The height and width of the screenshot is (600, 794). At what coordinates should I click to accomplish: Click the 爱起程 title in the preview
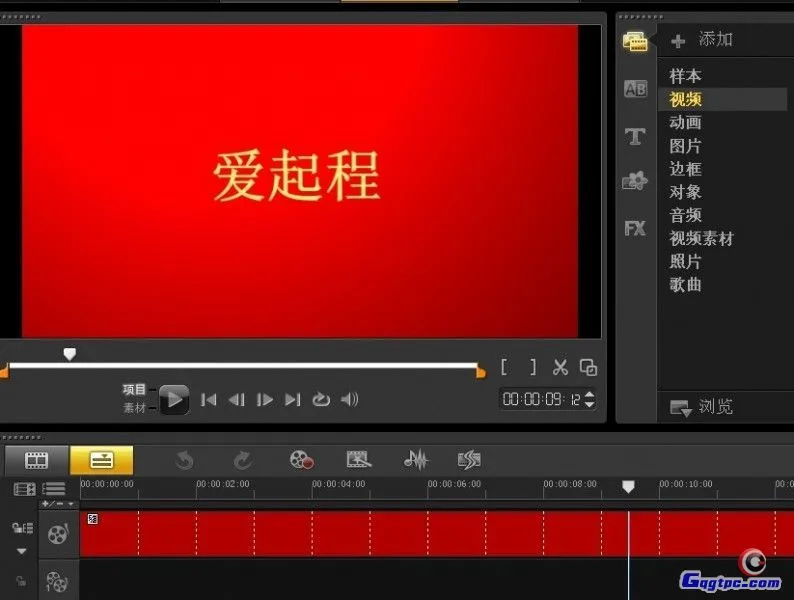pos(297,176)
